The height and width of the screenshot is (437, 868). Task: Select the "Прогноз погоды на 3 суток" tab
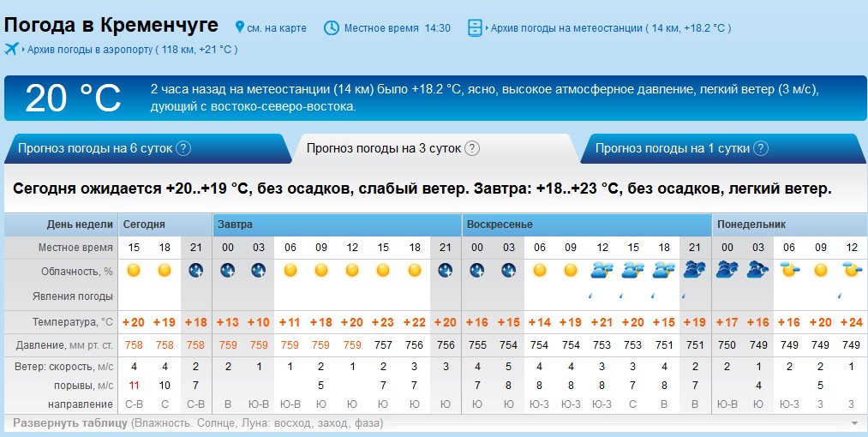pyautogui.click(x=383, y=148)
